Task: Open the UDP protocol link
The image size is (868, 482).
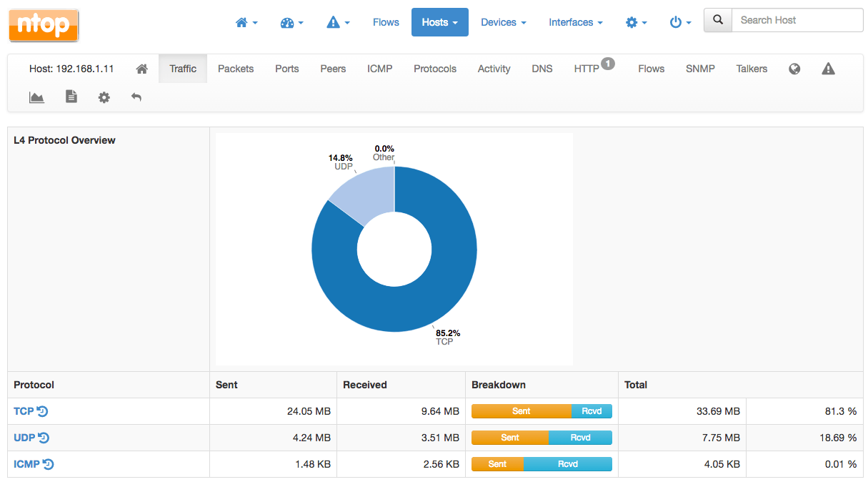Action: 24,438
